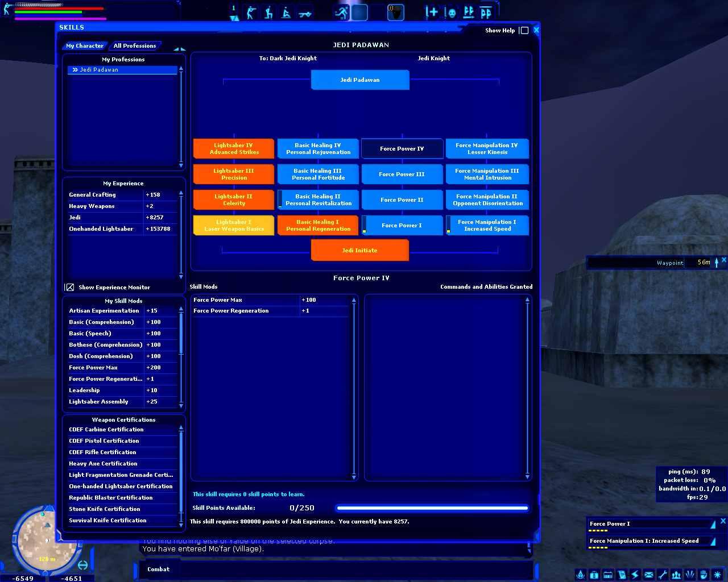This screenshot has height=582, width=728.
Task: Select Basic Healing IV Personal Rejuvenation skill
Action: coord(318,148)
